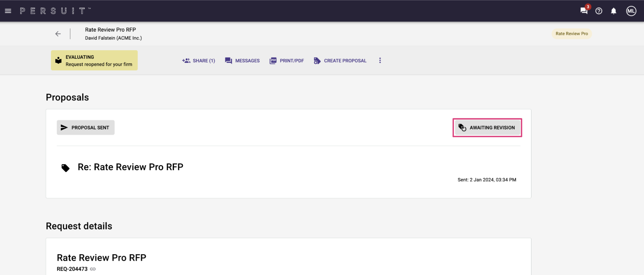Image resolution: width=644 pixels, height=275 pixels.
Task: Click the Awaiting Revision button
Action: pos(487,128)
